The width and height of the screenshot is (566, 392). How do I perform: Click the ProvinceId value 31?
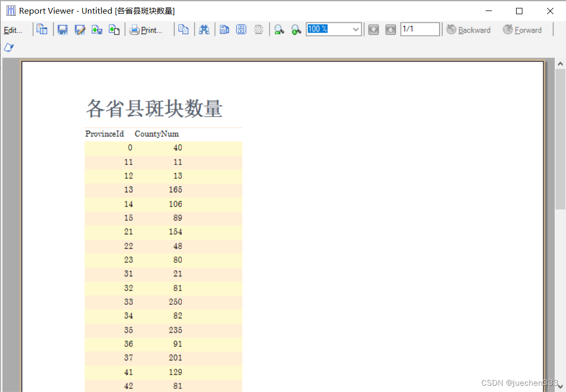click(x=129, y=273)
